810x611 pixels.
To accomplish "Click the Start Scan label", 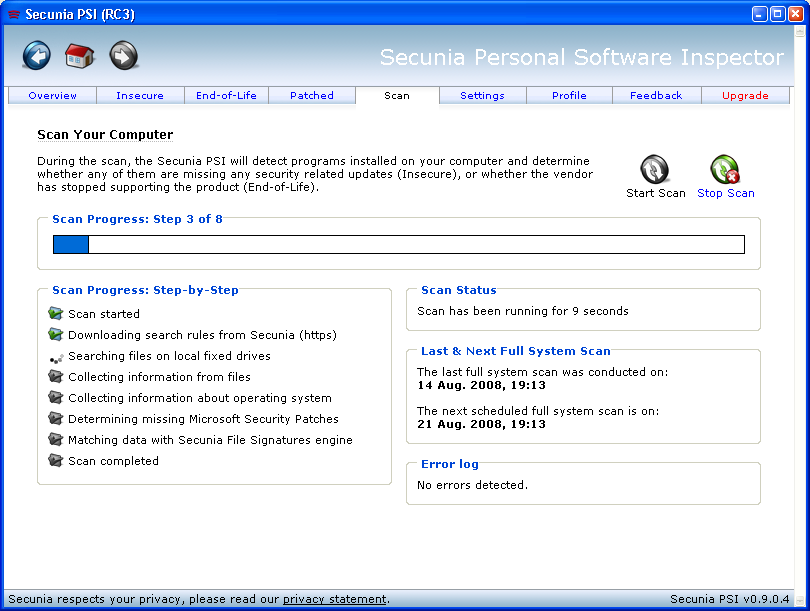I will click(x=656, y=193).
